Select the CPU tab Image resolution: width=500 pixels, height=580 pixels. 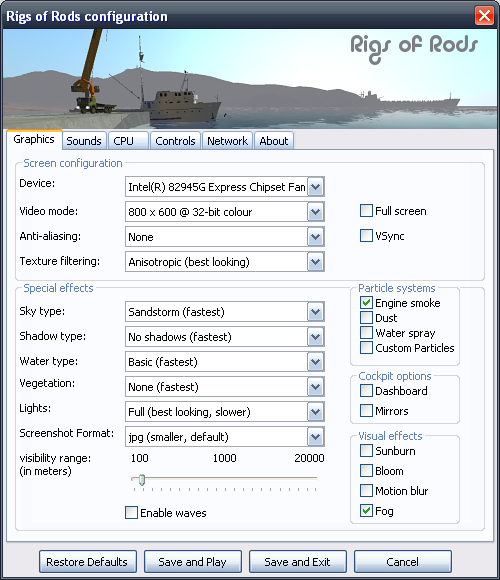coord(128,141)
